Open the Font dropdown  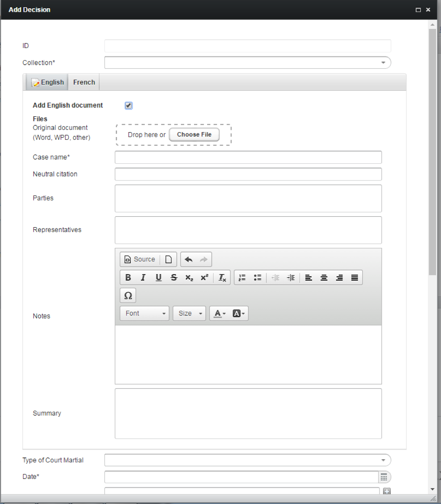tap(144, 314)
